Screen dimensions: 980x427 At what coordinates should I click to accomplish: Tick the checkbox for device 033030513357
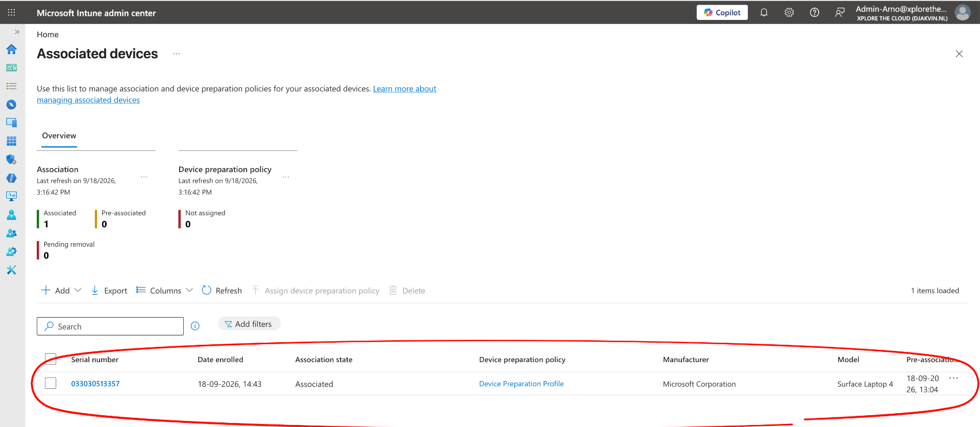(x=51, y=383)
